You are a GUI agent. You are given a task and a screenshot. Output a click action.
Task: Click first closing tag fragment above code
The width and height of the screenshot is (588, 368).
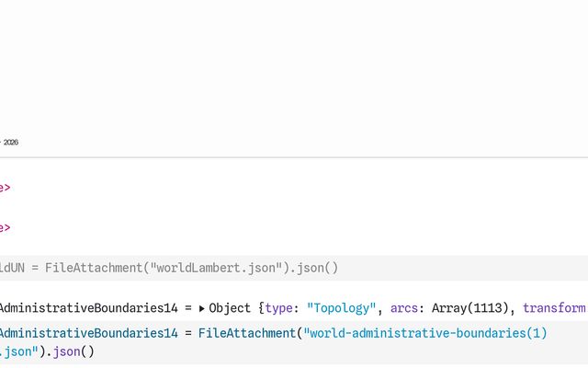5,188
